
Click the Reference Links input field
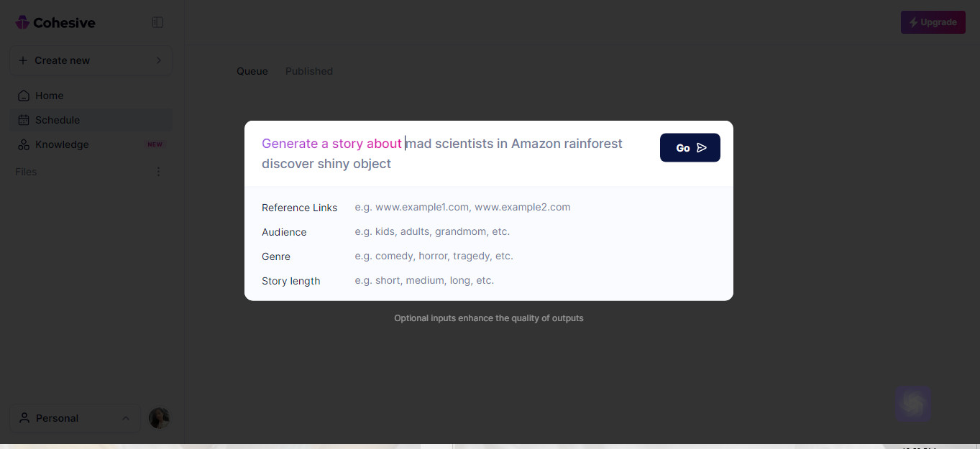click(536, 207)
